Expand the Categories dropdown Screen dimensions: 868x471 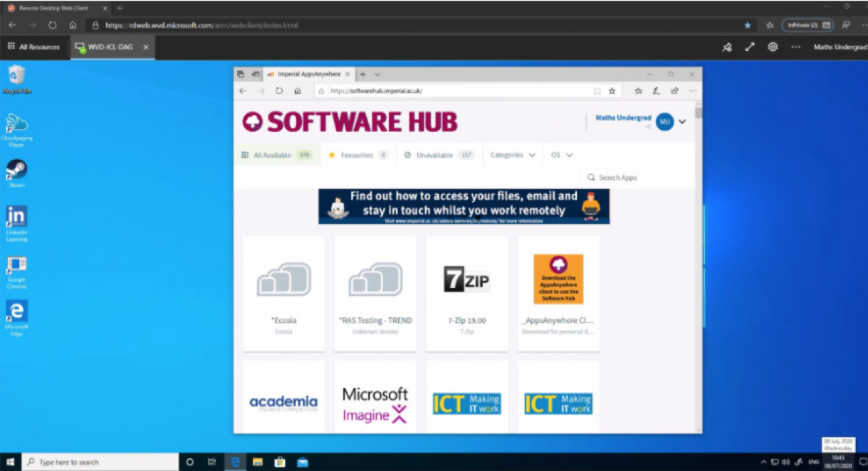[x=512, y=155]
